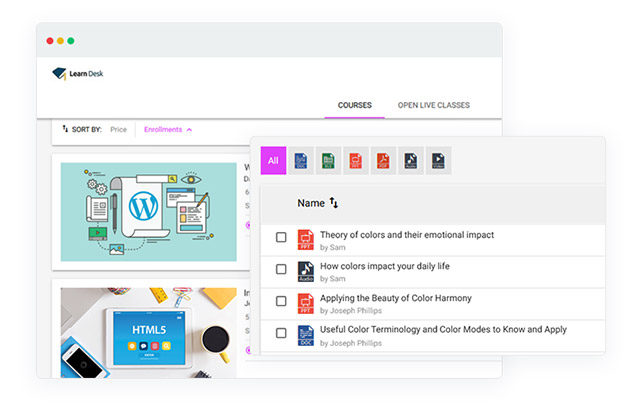Open the HTML5 course thumbnail

pyautogui.click(x=149, y=332)
